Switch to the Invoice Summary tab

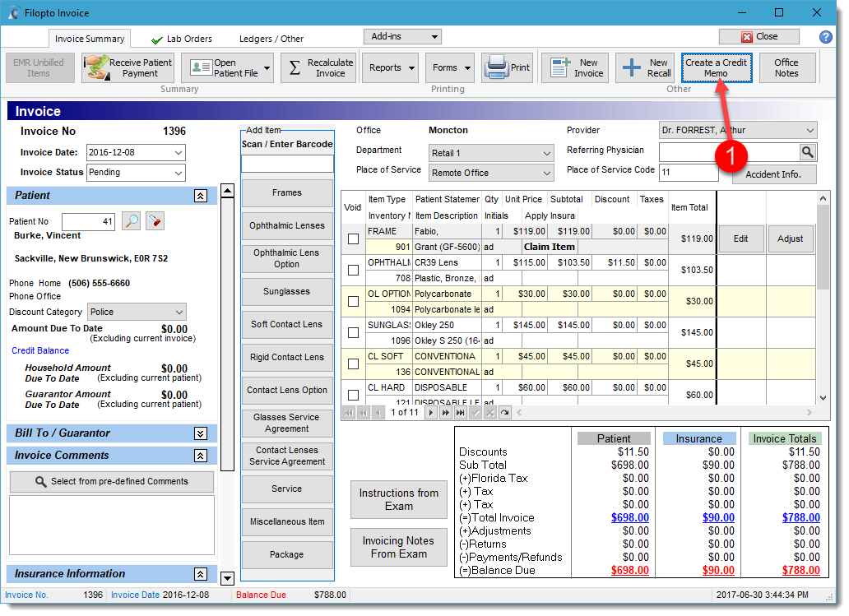pyautogui.click(x=90, y=39)
